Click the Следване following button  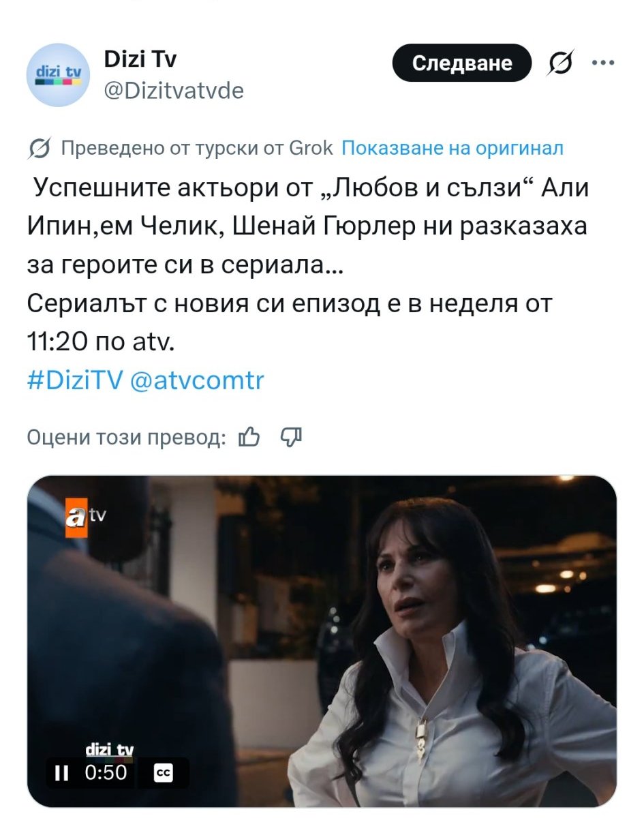[x=461, y=63]
